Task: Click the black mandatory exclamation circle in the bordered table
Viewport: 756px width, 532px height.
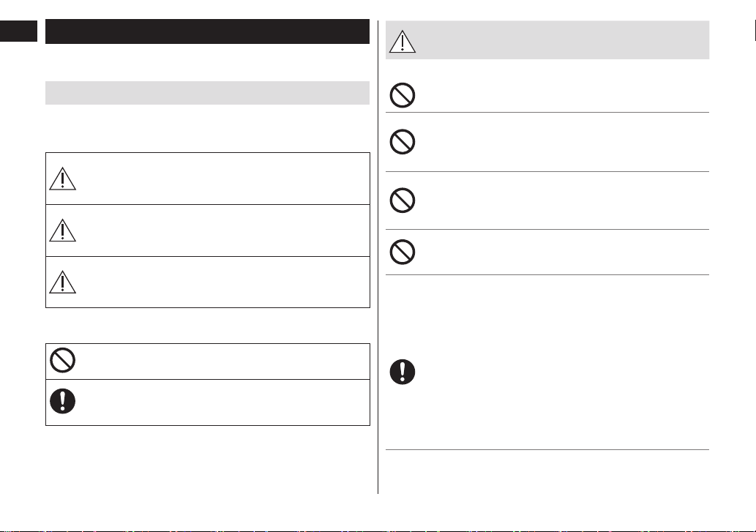Action: [x=63, y=401]
